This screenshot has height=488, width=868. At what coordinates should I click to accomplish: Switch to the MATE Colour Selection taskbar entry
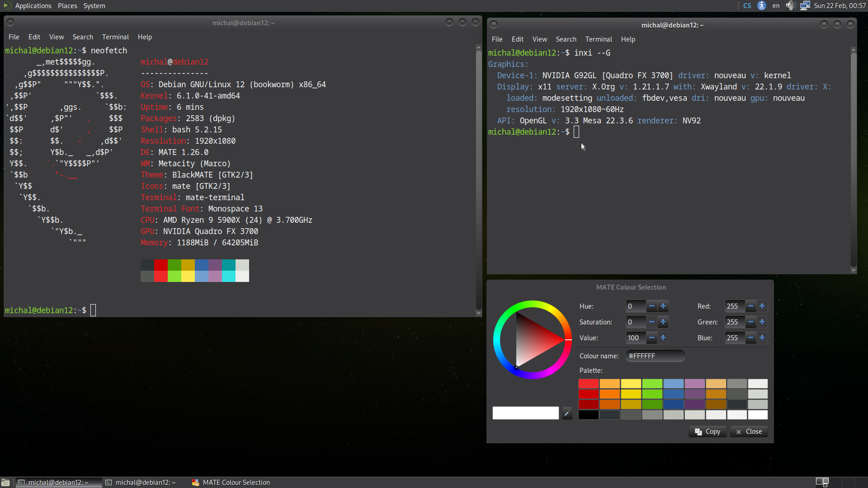point(231,483)
